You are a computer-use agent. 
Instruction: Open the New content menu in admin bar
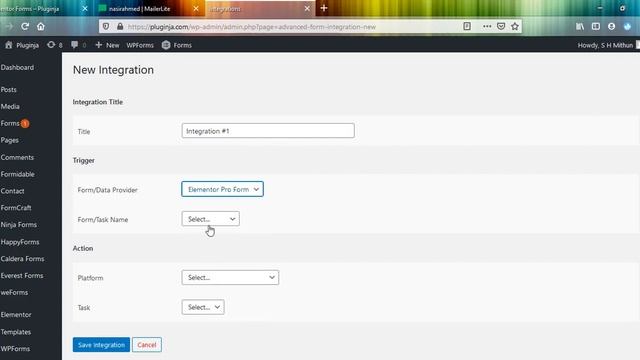(107, 45)
